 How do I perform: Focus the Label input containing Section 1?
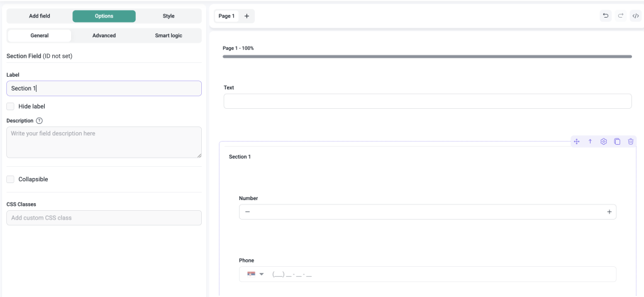[x=104, y=88]
